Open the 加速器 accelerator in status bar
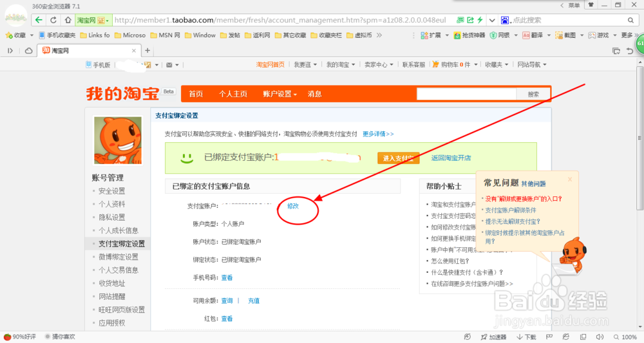 point(494,337)
